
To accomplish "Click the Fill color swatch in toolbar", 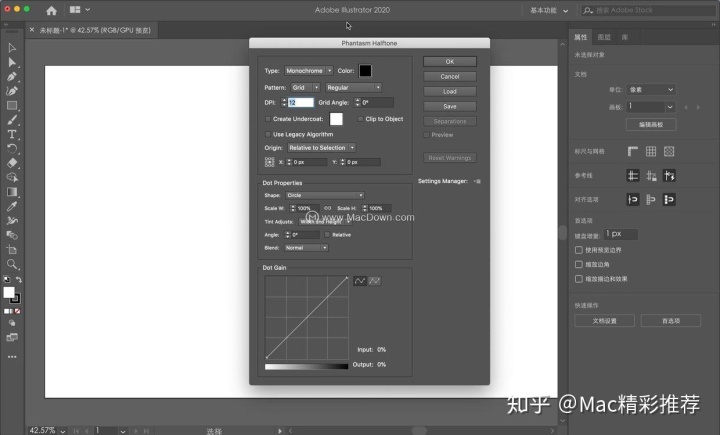I will click(x=9, y=293).
